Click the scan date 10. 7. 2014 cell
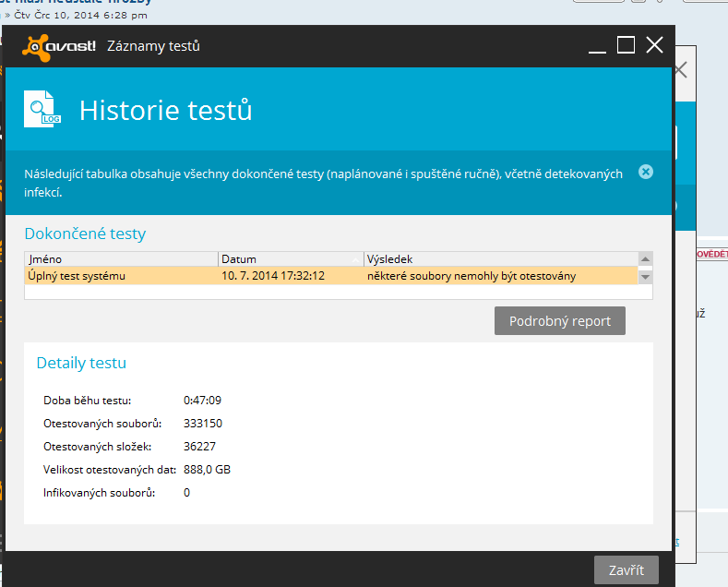Screen dimensions: 728x587 [273, 276]
